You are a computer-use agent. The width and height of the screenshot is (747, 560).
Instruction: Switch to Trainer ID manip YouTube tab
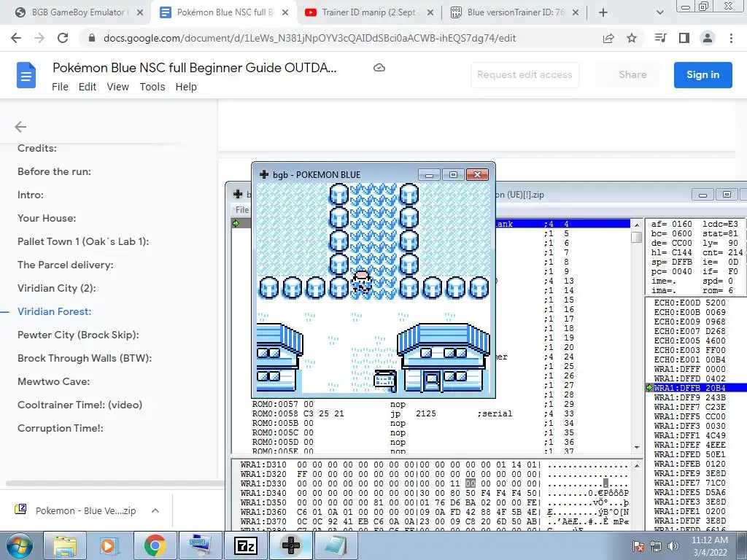tap(369, 12)
